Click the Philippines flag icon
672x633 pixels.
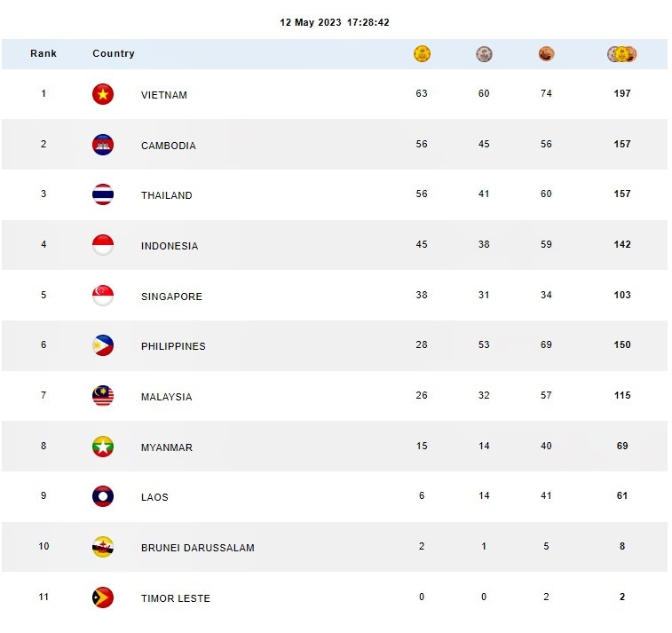103,345
